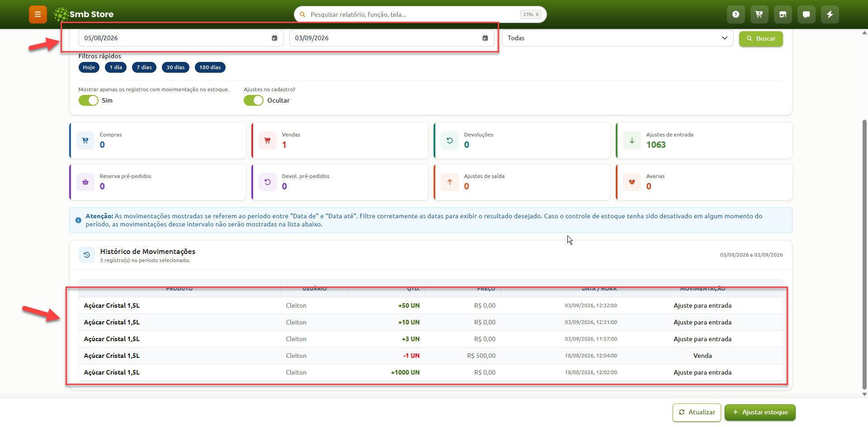This screenshot has height=427, width=868.
Task: Click the R$ 500,00 price cell
Action: 481,356
